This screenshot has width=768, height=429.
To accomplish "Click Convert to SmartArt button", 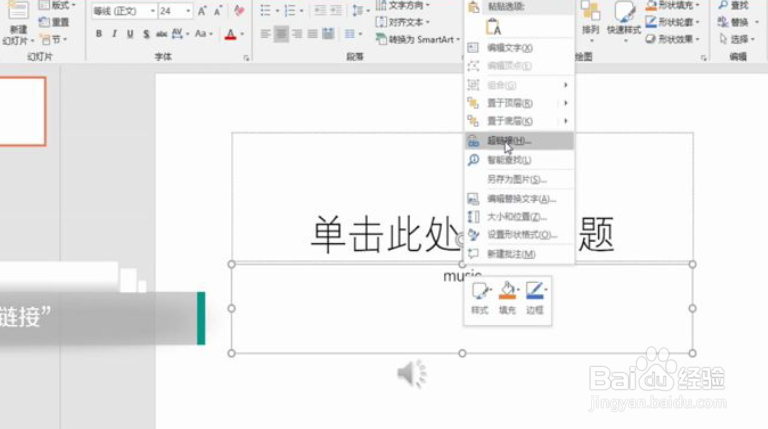I will [x=417, y=39].
